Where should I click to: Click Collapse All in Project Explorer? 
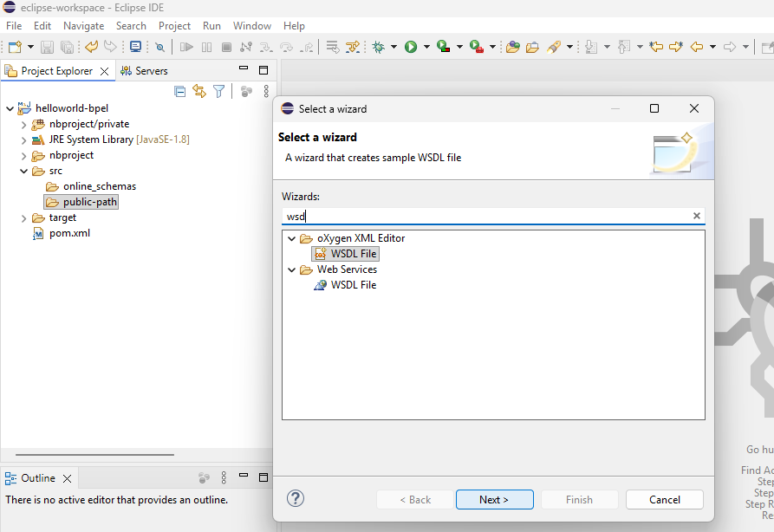point(180,91)
